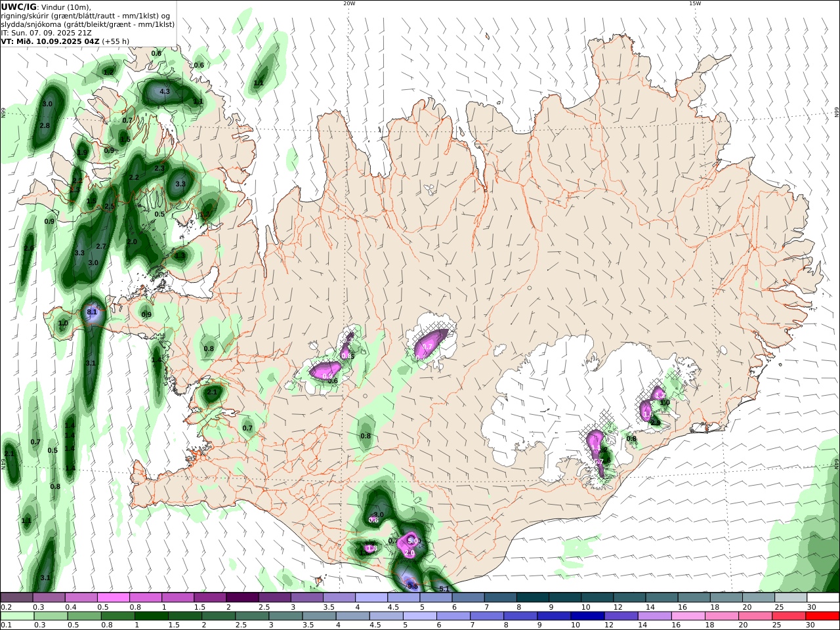Screen dimensions: 840x630
Task: Click the palest green 0.1 rain swatch
Action: [x=18, y=616]
